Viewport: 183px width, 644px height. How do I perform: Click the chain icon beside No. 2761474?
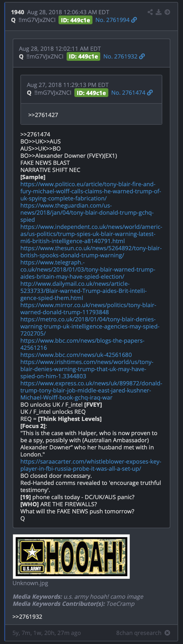(150, 92)
